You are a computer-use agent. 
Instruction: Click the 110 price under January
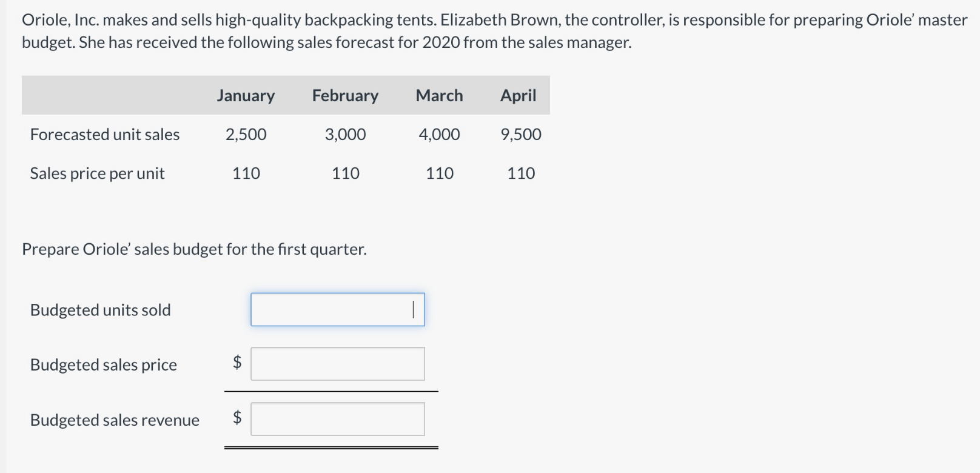pyautogui.click(x=246, y=173)
